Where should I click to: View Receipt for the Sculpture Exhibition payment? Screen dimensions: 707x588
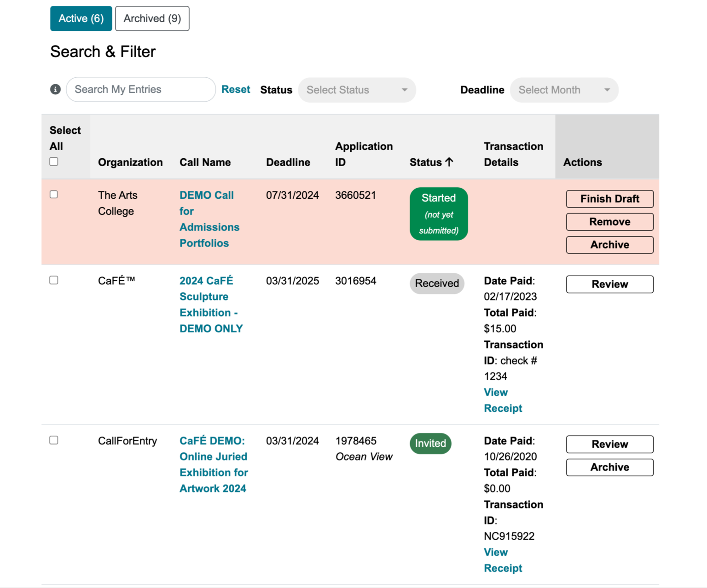(x=503, y=400)
